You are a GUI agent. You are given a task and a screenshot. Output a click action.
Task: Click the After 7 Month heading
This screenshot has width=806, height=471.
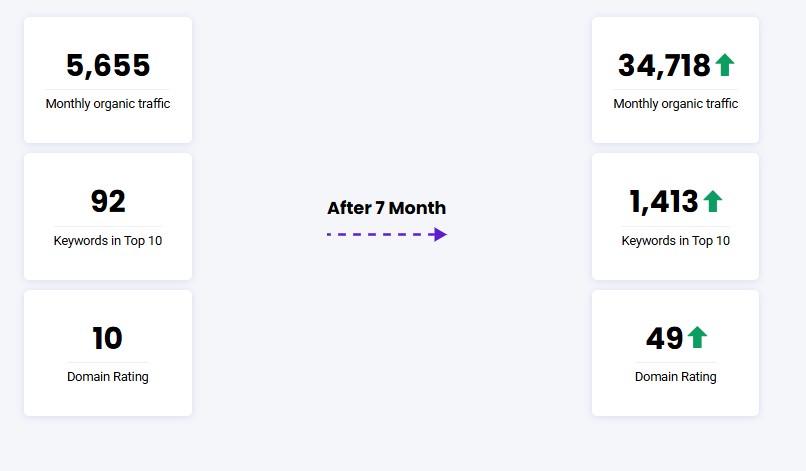click(387, 208)
